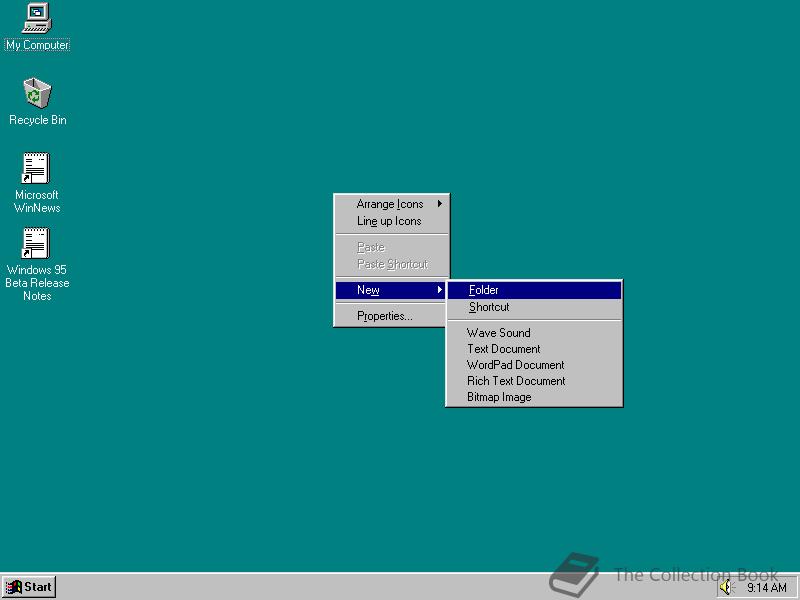
Task: Expand the Arrange Icons submenu
Action: 392,204
